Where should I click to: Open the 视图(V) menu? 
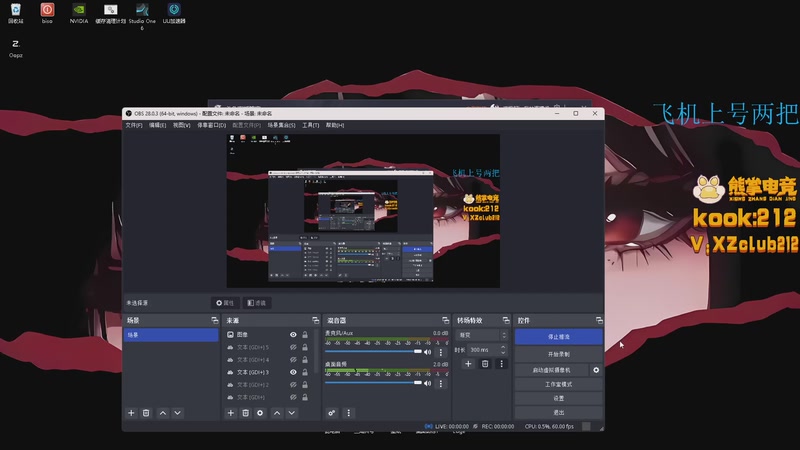pyautogui.click(x=182, y=125)
